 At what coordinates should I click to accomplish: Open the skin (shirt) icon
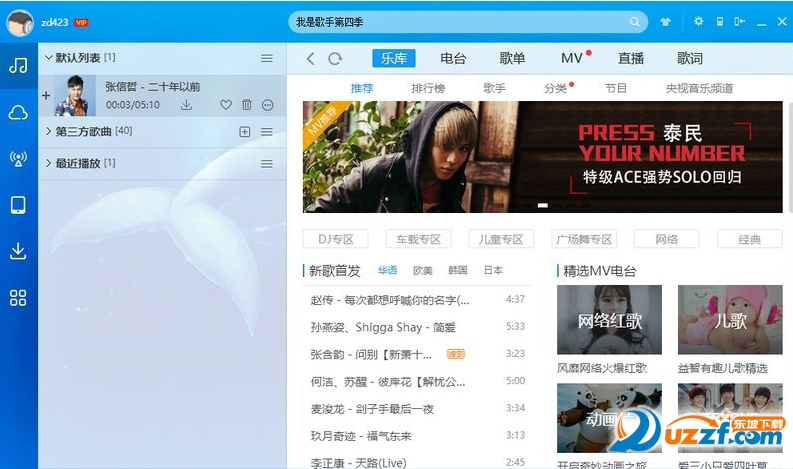[x=665, y=22]
